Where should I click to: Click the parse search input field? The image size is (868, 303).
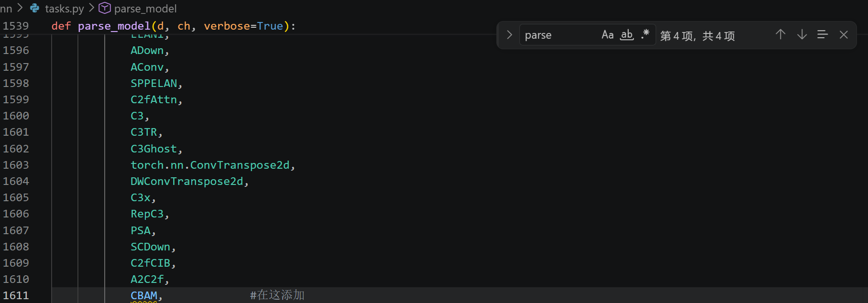pos(560,35)
